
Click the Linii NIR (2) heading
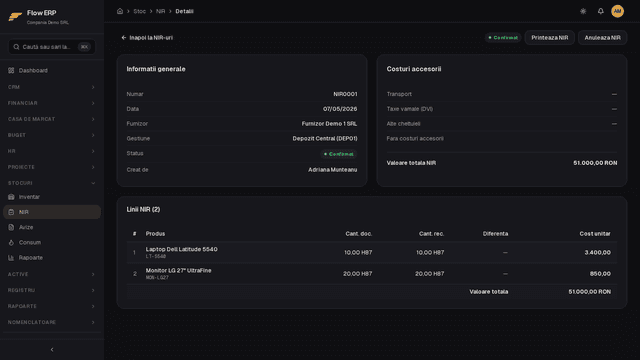143,209
